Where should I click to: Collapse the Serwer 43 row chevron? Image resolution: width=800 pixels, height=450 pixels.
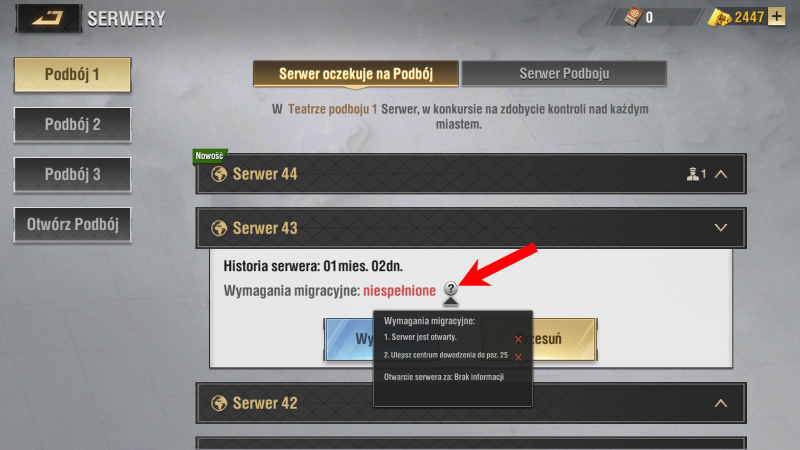721,228
